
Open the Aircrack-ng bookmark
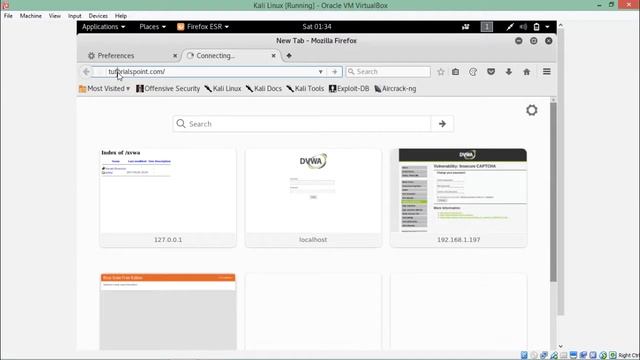coord(396,89)
